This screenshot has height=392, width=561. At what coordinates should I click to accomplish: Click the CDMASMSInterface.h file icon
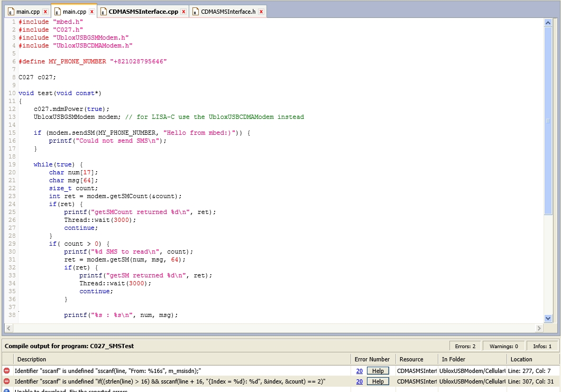195,12
